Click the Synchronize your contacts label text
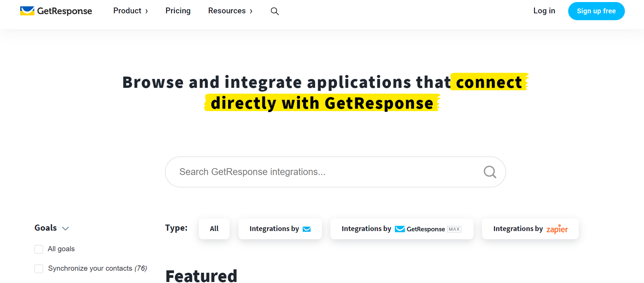This screenshot has height=283, width=644. coord(90,268)
